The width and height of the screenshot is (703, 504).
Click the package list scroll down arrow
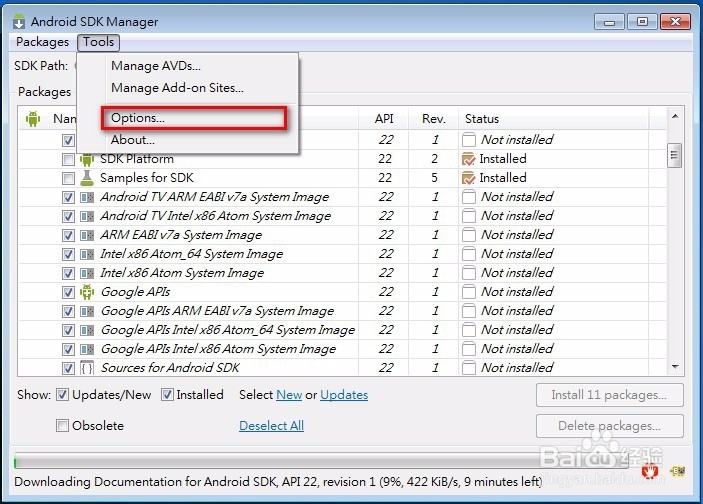675,367
